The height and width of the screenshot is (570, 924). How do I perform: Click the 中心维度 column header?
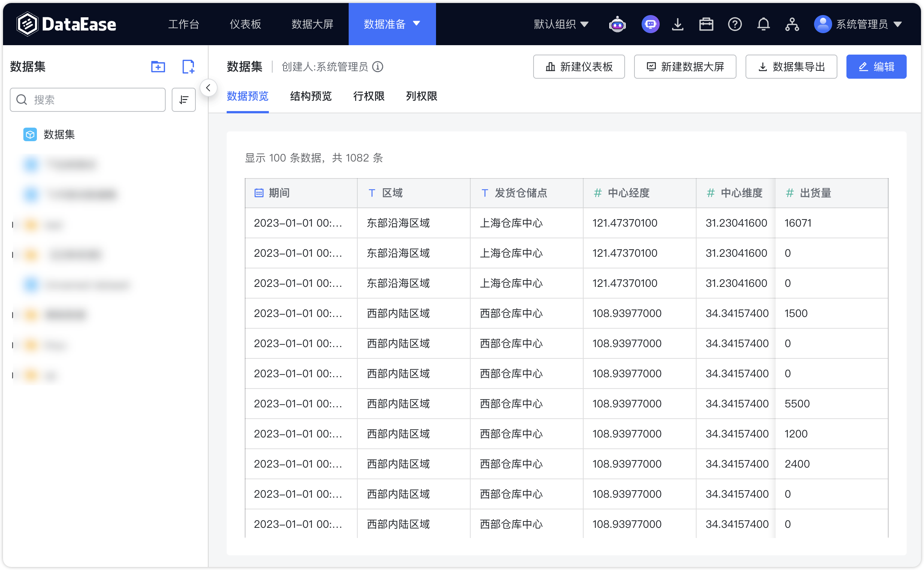[735, 193]
